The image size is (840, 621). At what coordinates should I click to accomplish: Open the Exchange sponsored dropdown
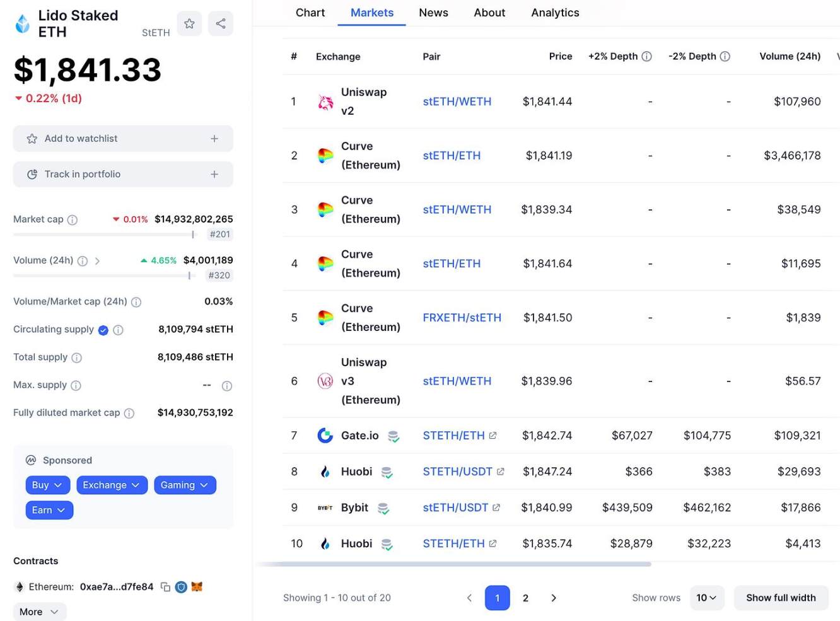click(112, 485)
